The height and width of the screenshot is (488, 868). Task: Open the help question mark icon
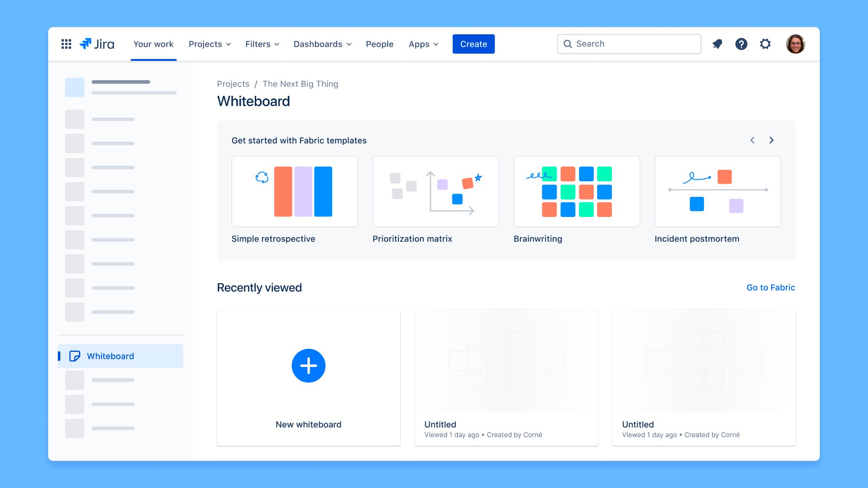coord(741,44)
